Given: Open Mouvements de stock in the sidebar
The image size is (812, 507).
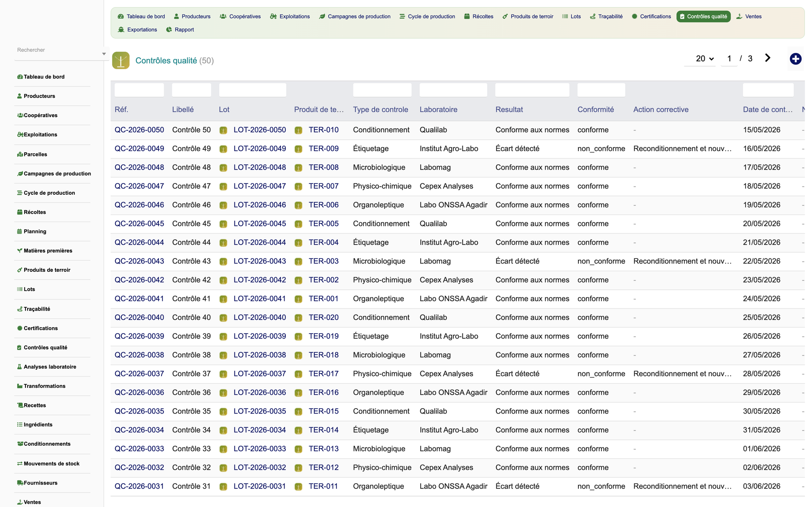Looking at the screenshot, I should click(x=48, y=464).
